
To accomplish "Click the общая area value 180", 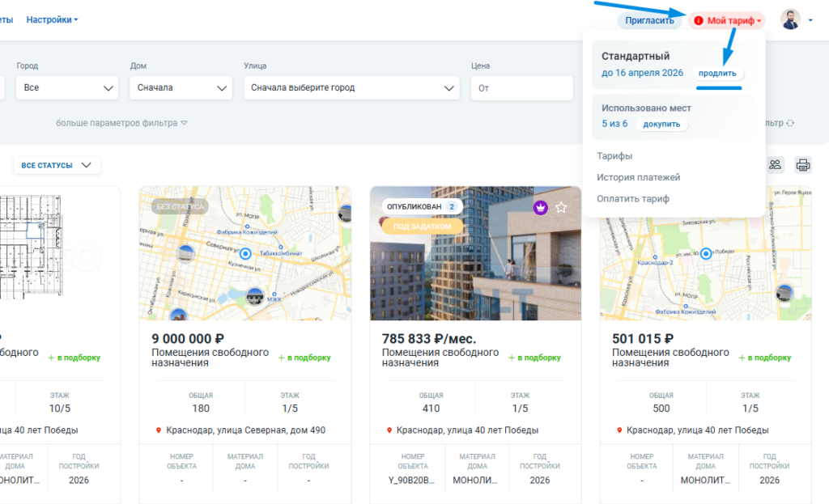I will [x=201, y=409].
